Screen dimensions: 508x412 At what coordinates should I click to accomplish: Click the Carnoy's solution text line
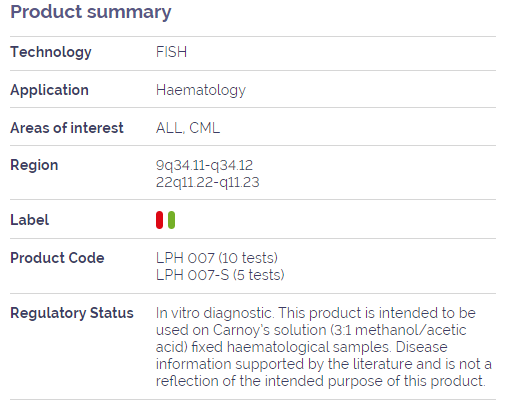tap(311, 330)
